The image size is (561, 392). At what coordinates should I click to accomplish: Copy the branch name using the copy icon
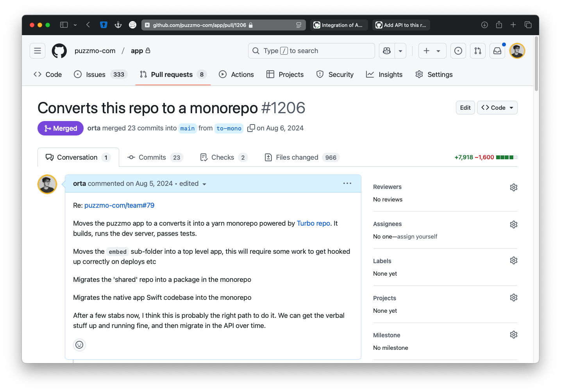pyautogui.click(x=251, y=128)
